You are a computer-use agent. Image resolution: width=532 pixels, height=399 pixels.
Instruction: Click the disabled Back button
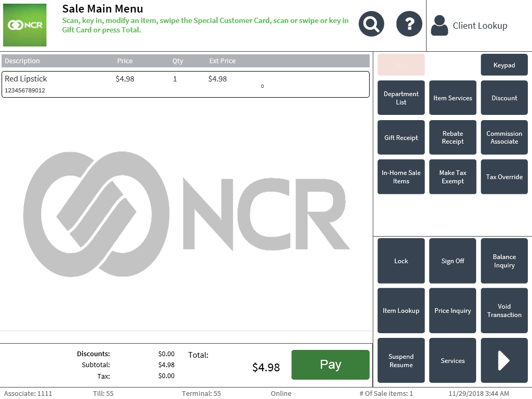(x=400, y=65)
